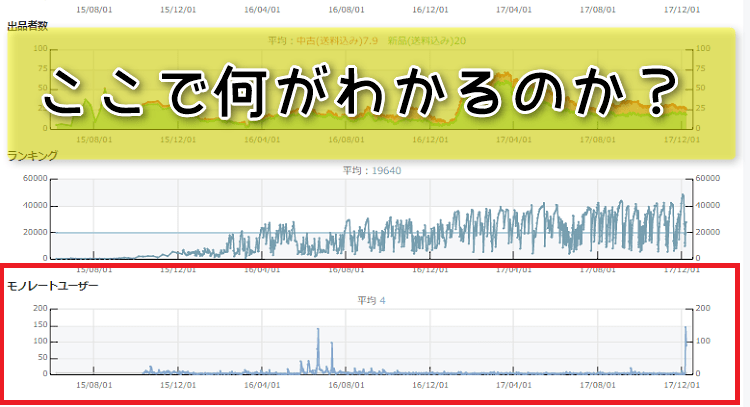The height and width of the screenshot is (407, 750).
Task: Click the 平均 4 label on user chart
Action: [372, 299]
